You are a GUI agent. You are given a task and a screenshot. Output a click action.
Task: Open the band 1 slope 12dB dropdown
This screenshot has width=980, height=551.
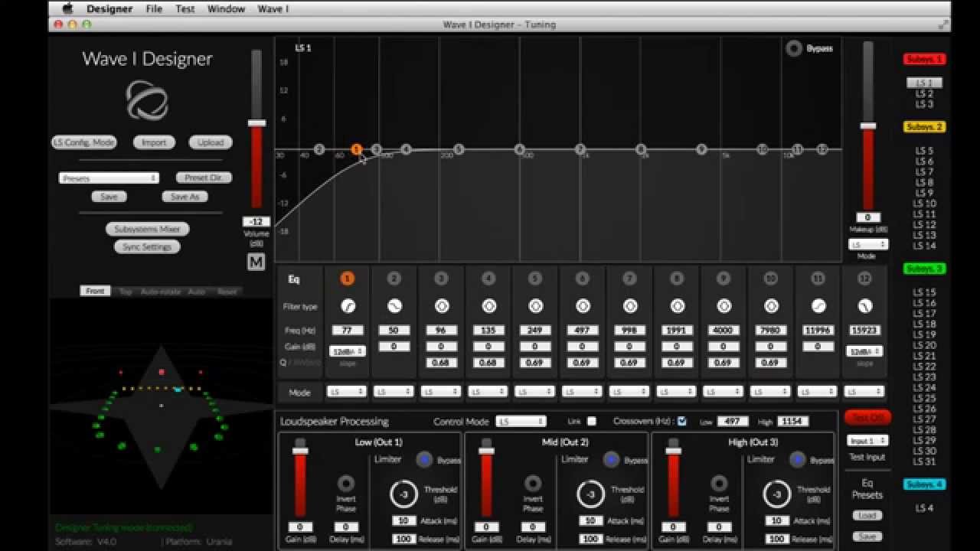(348, 351)
